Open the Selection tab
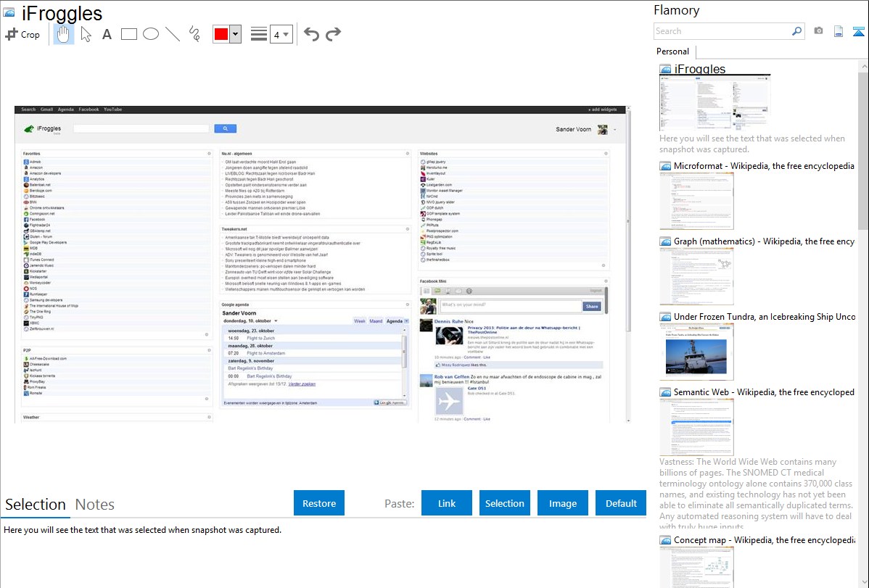The image size is (869, 588). tap(36, 505)
